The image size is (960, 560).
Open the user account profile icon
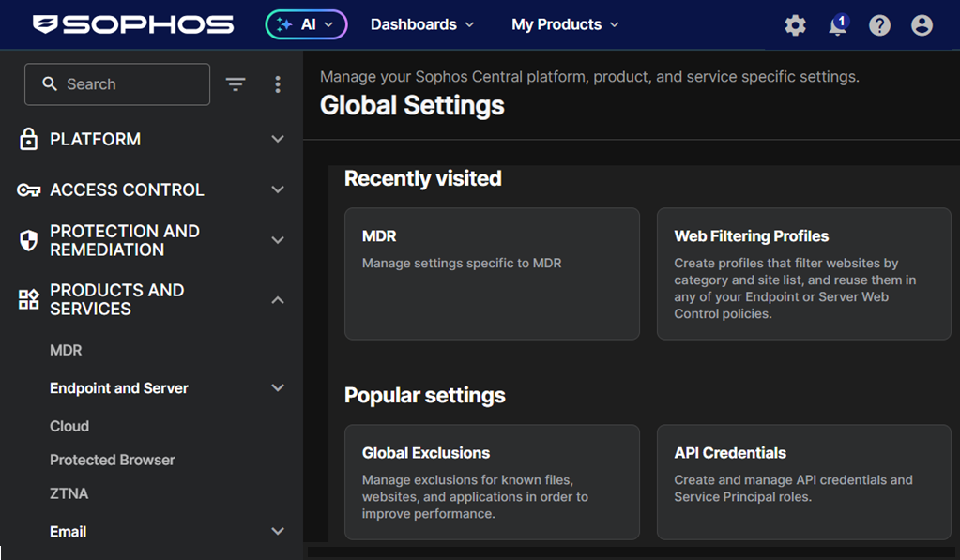pyautogui.click(x=922, y=25)
